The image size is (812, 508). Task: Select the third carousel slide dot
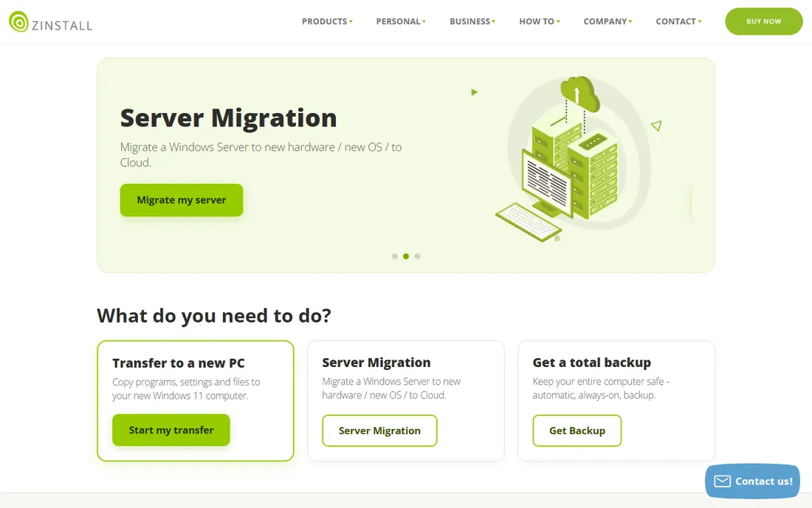[x=417, y=256]
